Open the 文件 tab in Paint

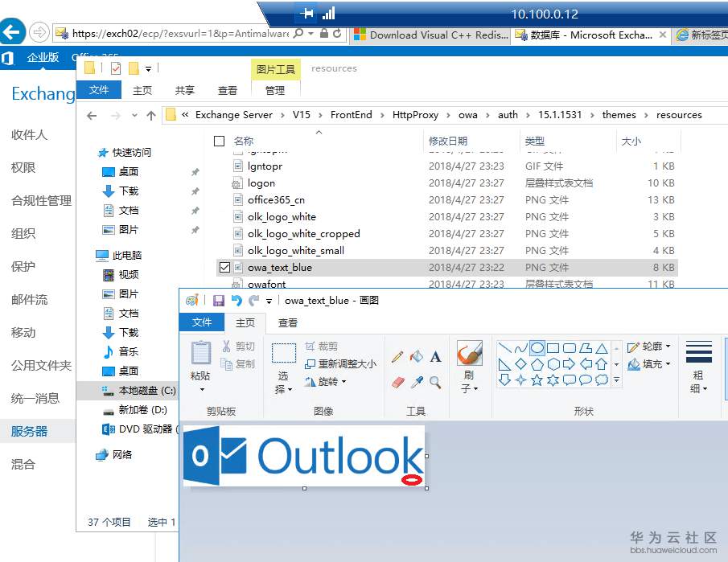tap(202, 322)
